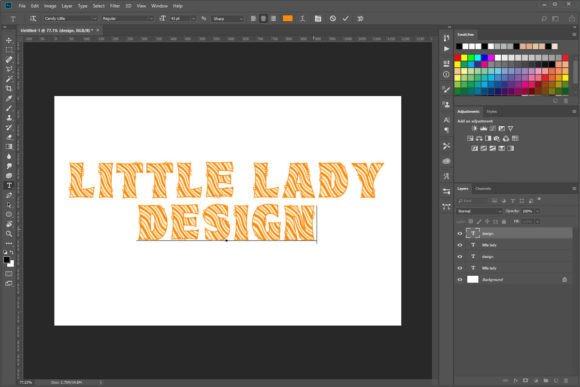This screenshot has height=387, width=580.
Task: Open the Create Warped Text dialog
Action: pos(302,18)
